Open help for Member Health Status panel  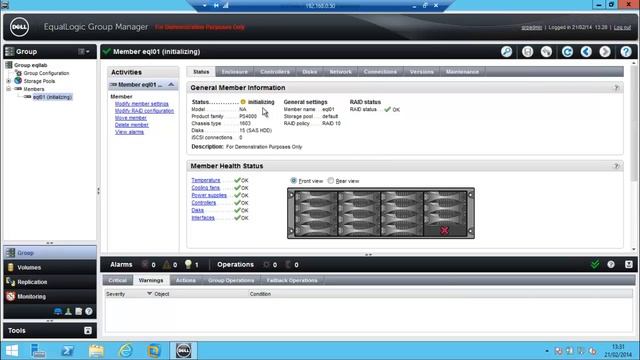coord(616,166)
